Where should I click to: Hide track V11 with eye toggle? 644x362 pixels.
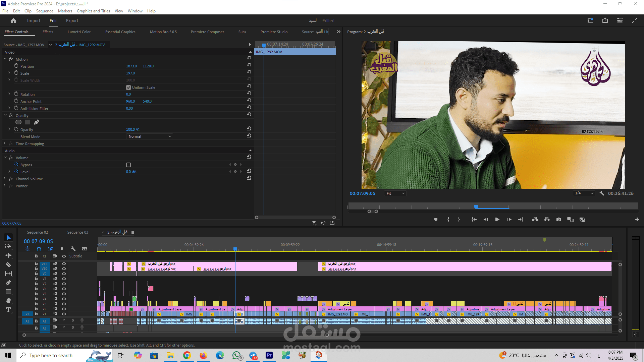64,264
